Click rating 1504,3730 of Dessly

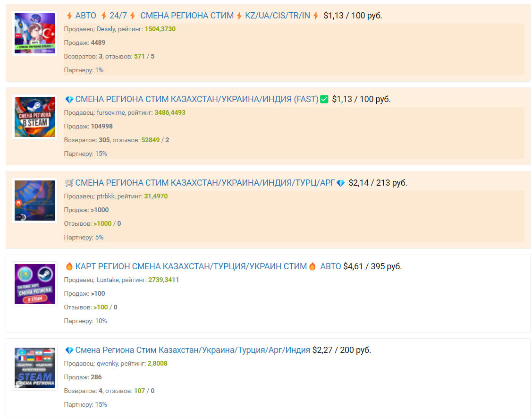point(160,29)
